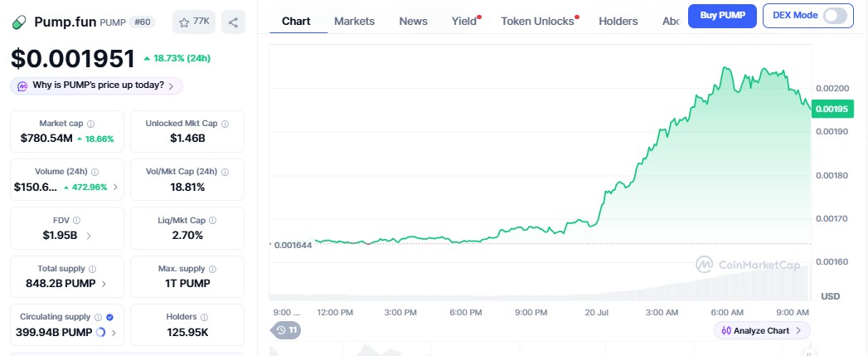Click the #60 rank badge
868x356 pixels.
tap(143, 22)
